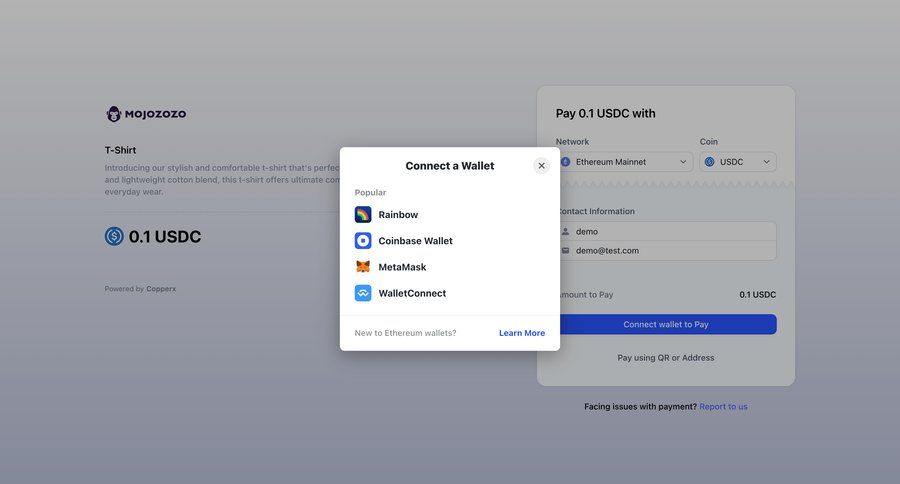Select Rainbow from the wallet list
This screenshot has width=900, height=484.
398,215
